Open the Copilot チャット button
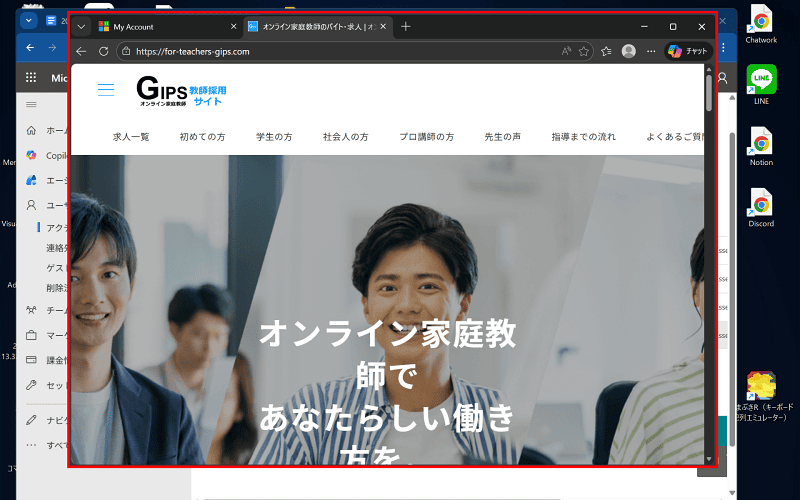The height and width of the screenshot is (500, 800). click(688, 51)
